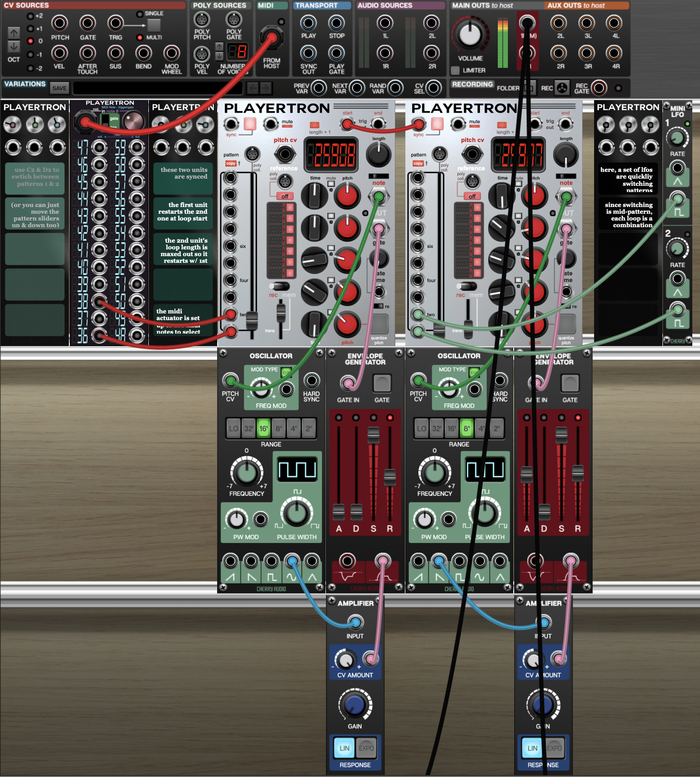The height and width of the screenshot is (777, 700).
Task: Click the PITCH jack in CV Sources
Action: [x=60, y=23]
